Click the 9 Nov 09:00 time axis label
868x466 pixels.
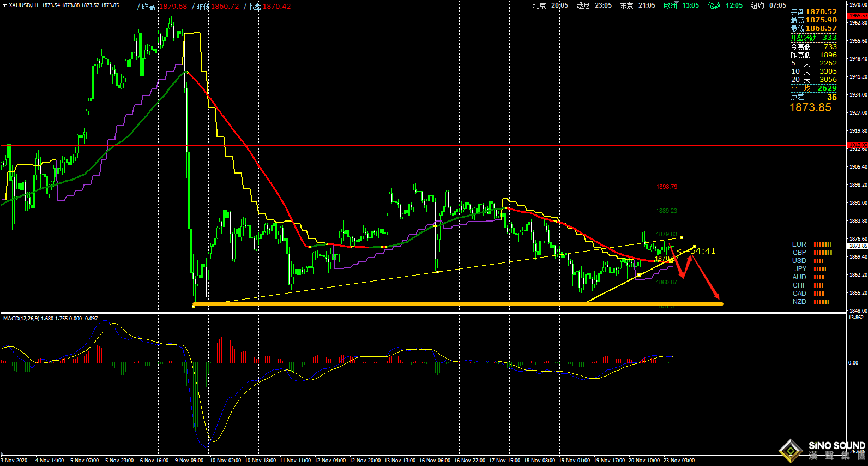[189, 461]
